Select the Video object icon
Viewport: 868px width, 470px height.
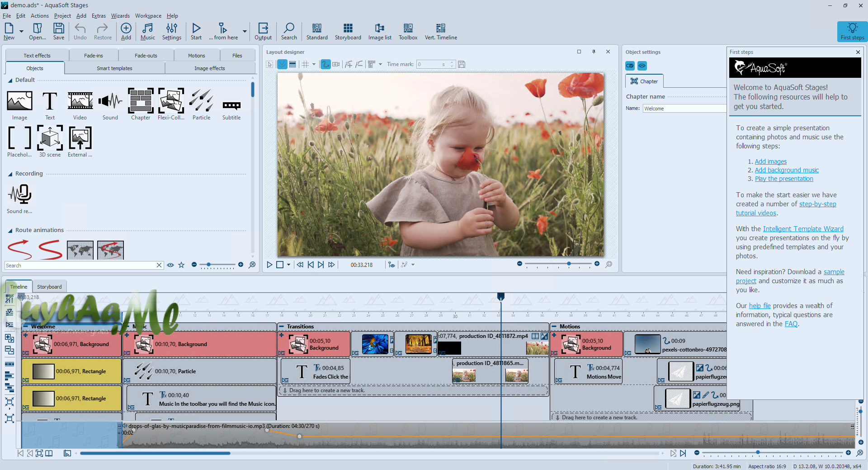[x=80, y=105]
